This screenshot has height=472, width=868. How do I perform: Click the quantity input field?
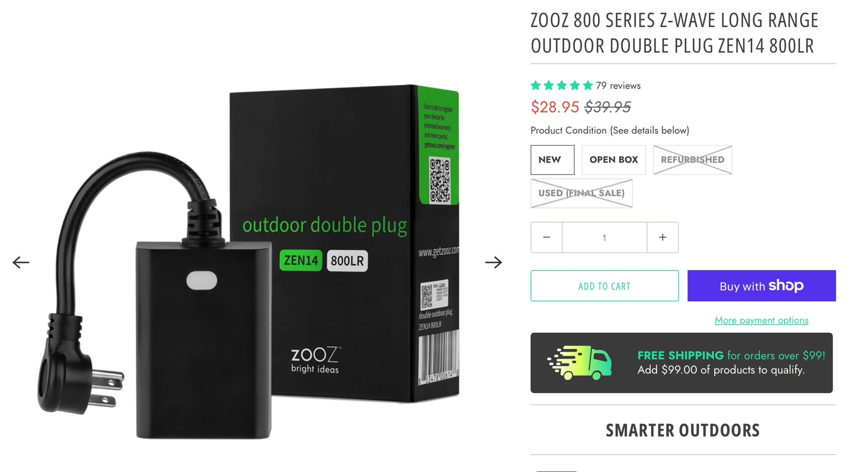click(604, 237)
